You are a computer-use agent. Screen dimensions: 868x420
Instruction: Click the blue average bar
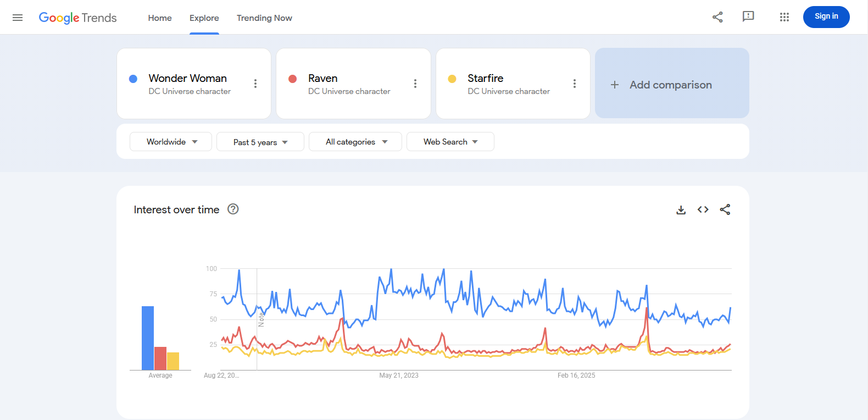[x=148, y=338]
